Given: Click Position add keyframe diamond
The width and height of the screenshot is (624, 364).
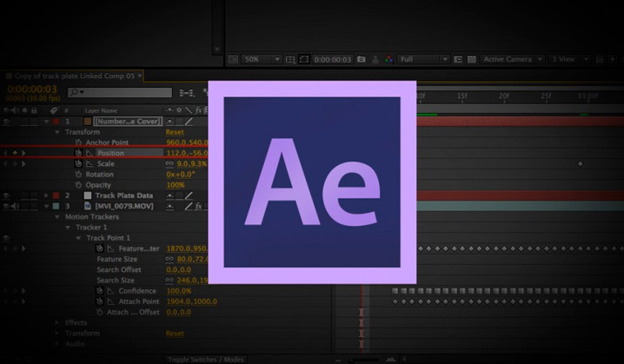Looking at the screenshot, I should [15, 153].
